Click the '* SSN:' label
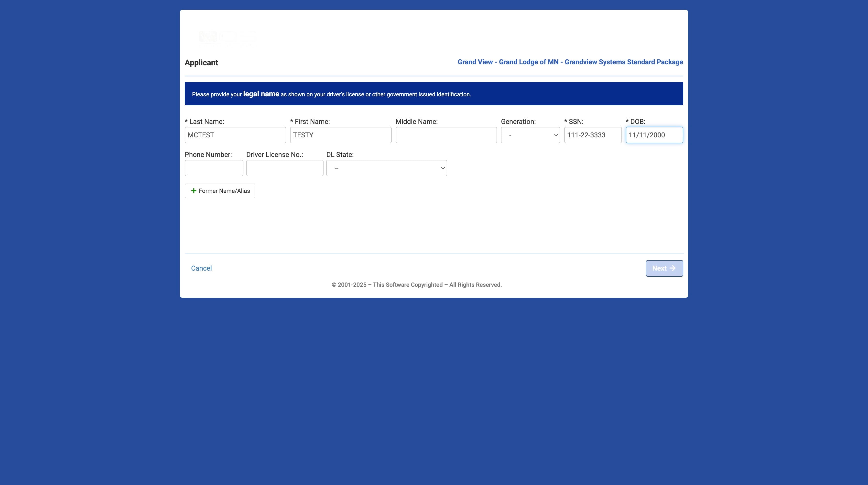 point(574,122)
